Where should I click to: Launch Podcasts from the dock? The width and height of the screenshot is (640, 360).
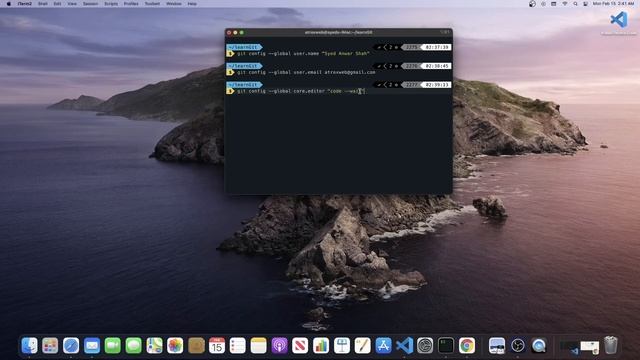coord(279,346)
